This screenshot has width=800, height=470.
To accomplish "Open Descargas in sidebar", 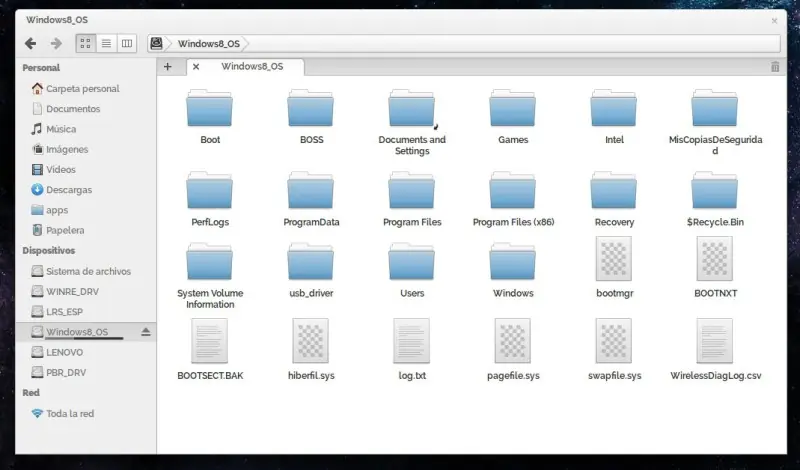I will click(86, 190).
